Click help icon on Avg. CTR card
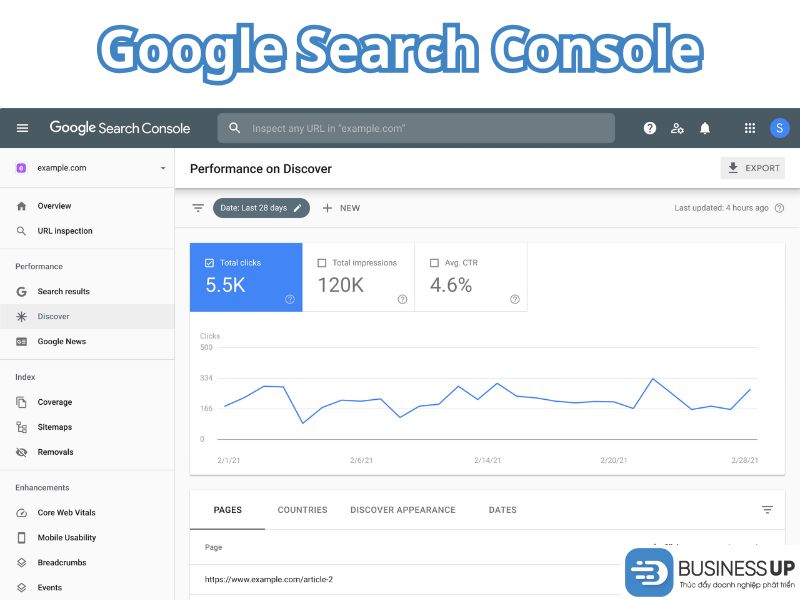 (x=515, y=299)
